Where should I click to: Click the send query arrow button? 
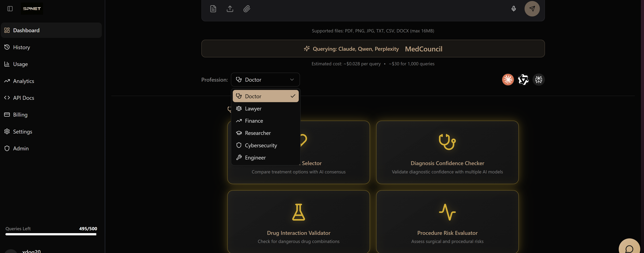532,8
